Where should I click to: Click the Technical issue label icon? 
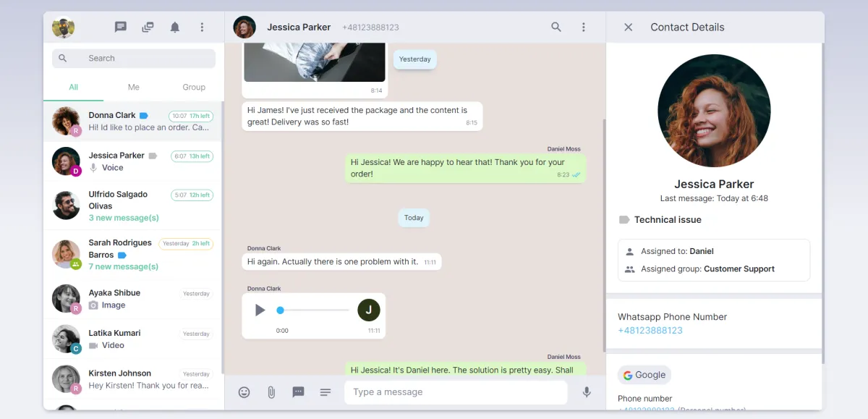[624, 219]
